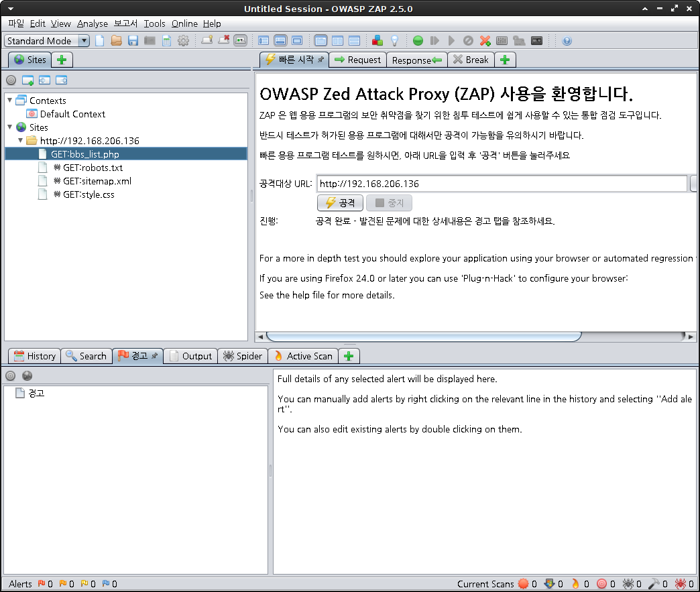
Task: Click the Continue play arrow icon
Action: click(451, 41)
